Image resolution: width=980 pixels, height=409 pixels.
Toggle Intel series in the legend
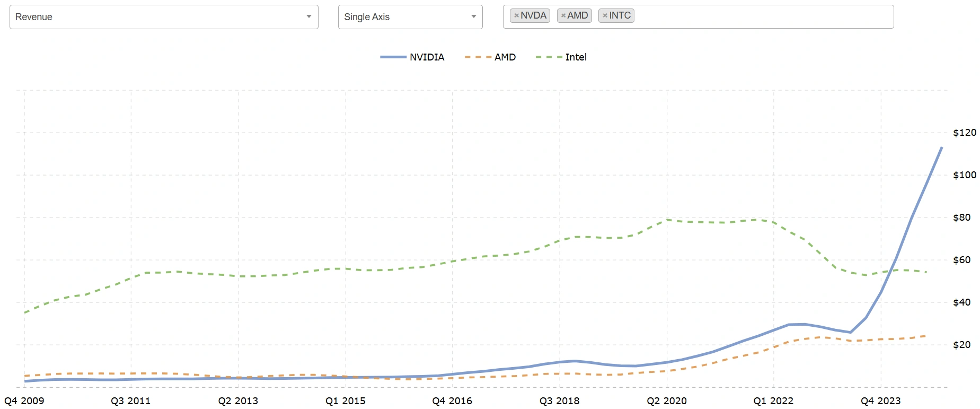(x=561, y=57)
